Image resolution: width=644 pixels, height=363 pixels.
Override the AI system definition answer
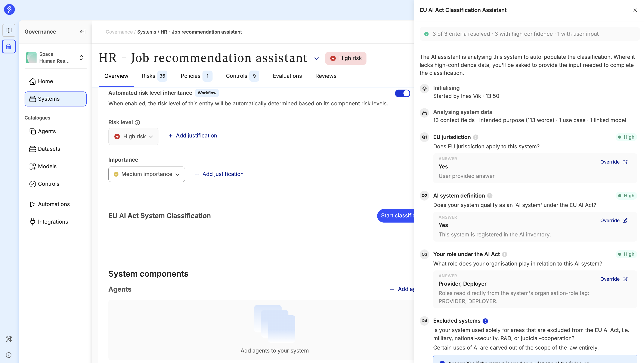coord(614,220)
